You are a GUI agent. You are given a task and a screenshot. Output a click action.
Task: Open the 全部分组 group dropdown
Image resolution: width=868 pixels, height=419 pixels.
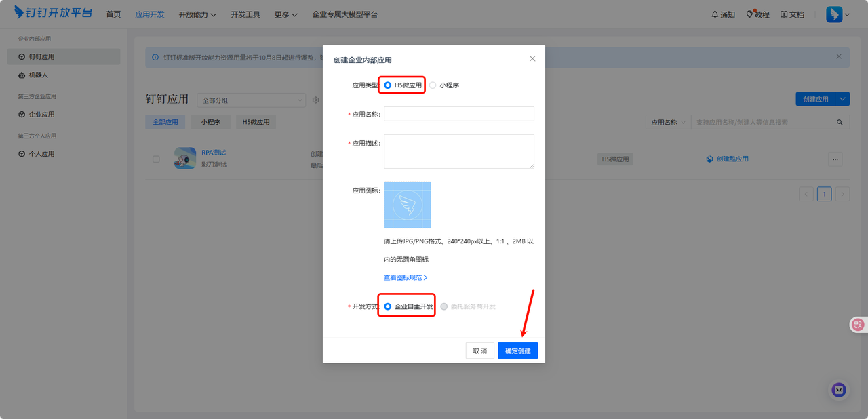(251, 100)
